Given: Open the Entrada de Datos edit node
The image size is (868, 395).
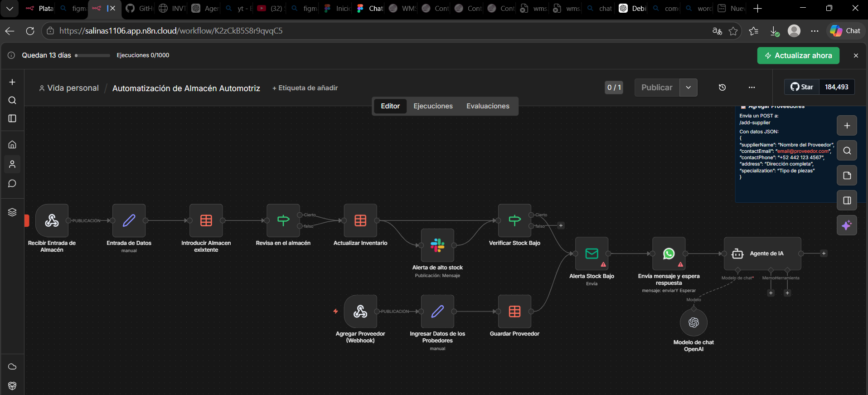Looking at the screenshot, I should (x=129, y=220).
